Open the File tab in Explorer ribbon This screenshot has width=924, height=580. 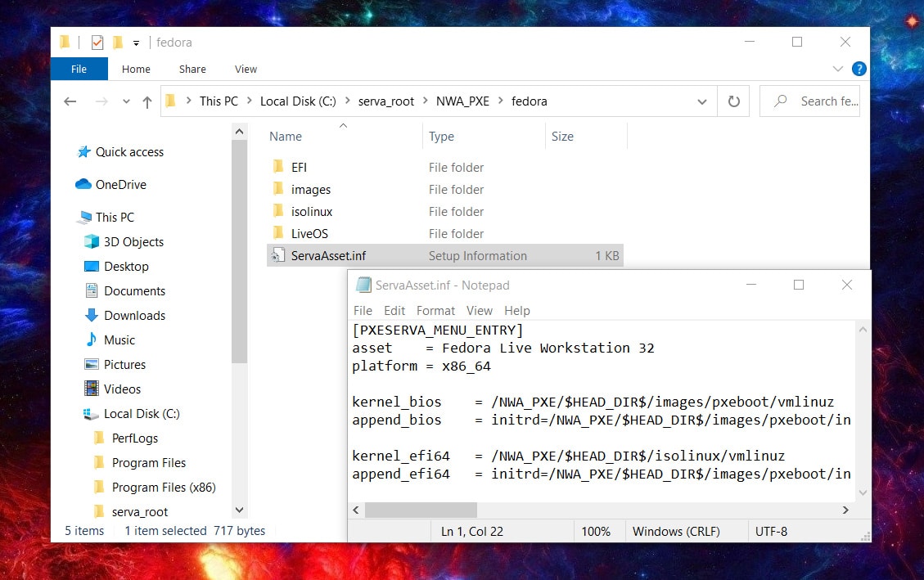(x=79, y=69)
